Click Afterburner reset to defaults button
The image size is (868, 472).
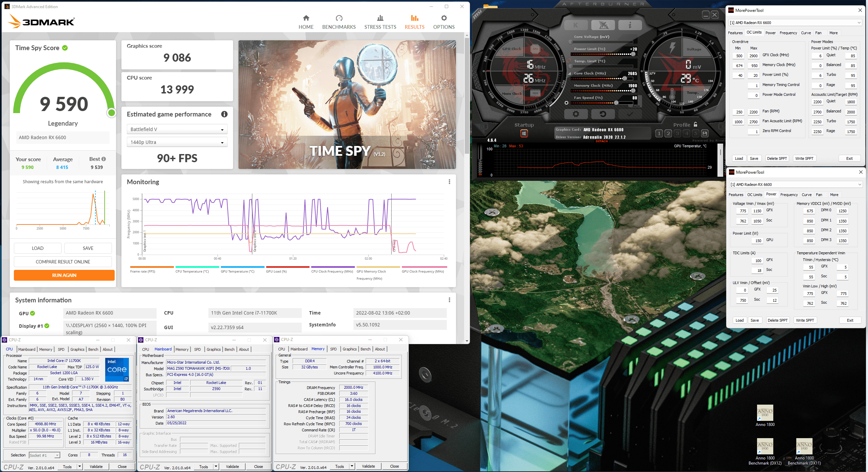click(x=602, y=114)
